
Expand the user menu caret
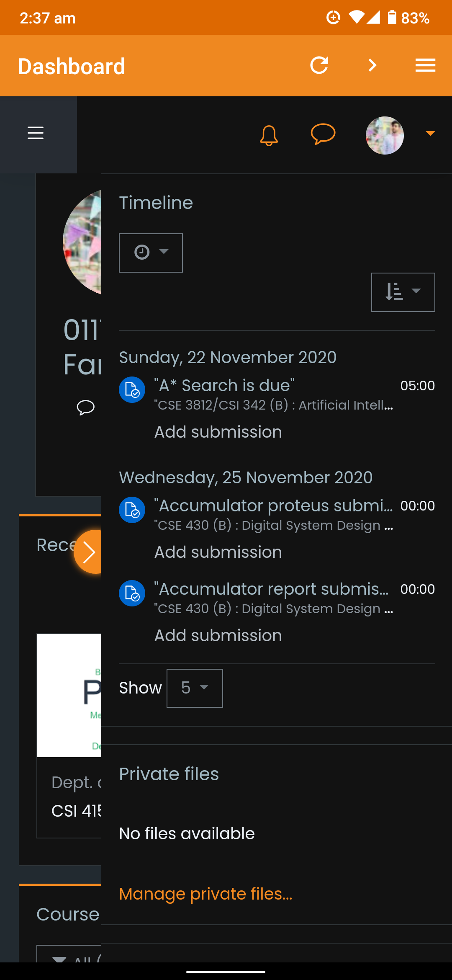pos(430,134)
